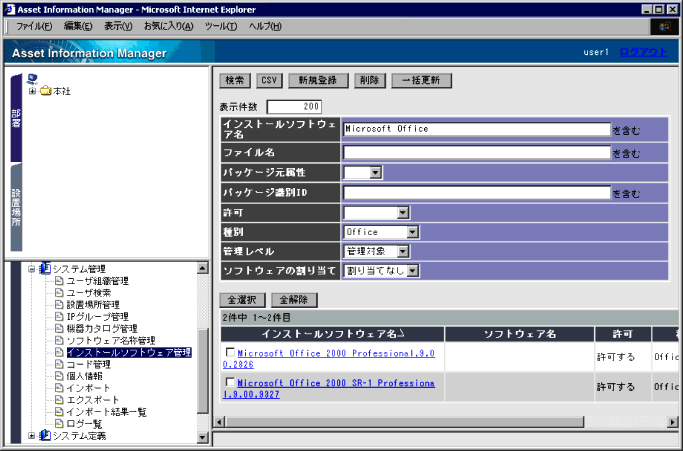This screenshot has height=451, width=683.
Task: Click the page icon beside ユーザ組織管理
Action: [59, 281]
